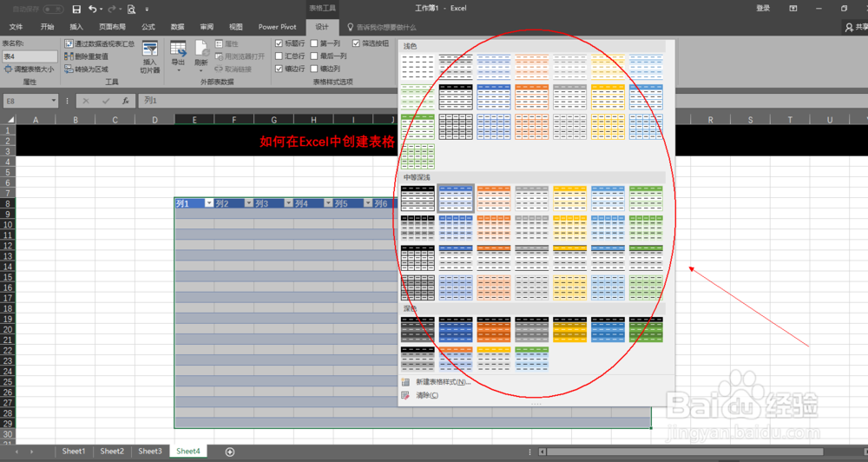Viewport: 868px width, 462px height.
Task: Click the 通过数据透视表汇总 pivot icon
Action: click(69, 43)
